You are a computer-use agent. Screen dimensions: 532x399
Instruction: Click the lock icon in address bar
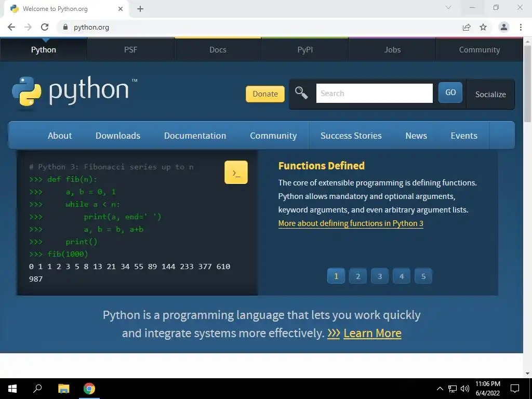click(65, 27)
